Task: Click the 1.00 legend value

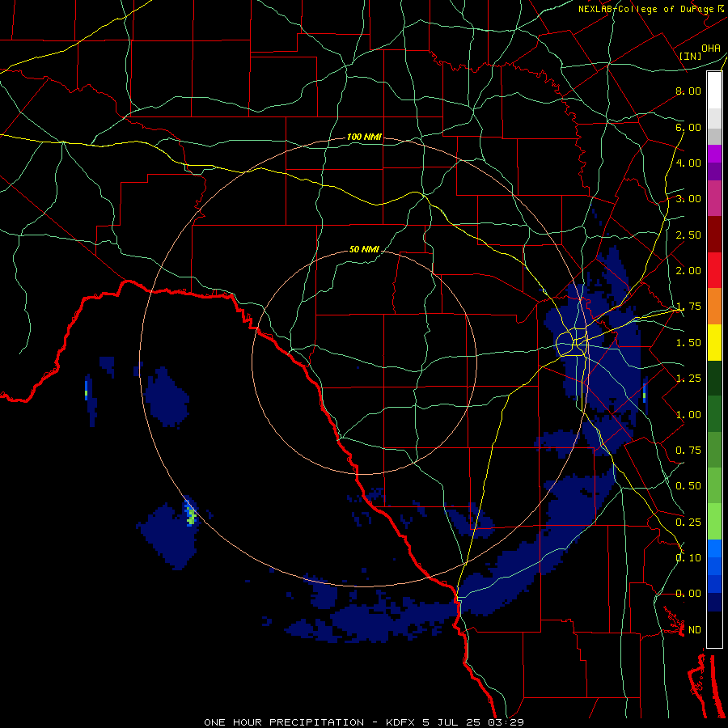Action: pos(688,415)
